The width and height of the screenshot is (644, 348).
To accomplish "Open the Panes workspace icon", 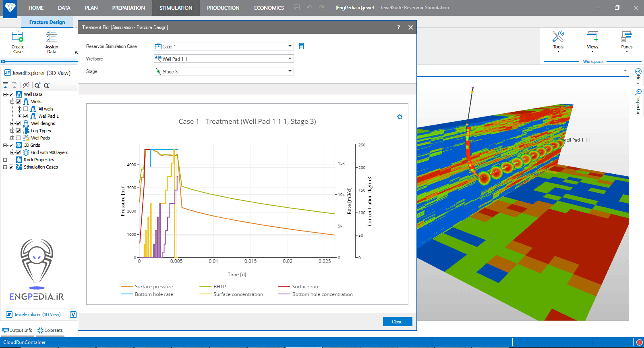I will click(x=626, y=37).
